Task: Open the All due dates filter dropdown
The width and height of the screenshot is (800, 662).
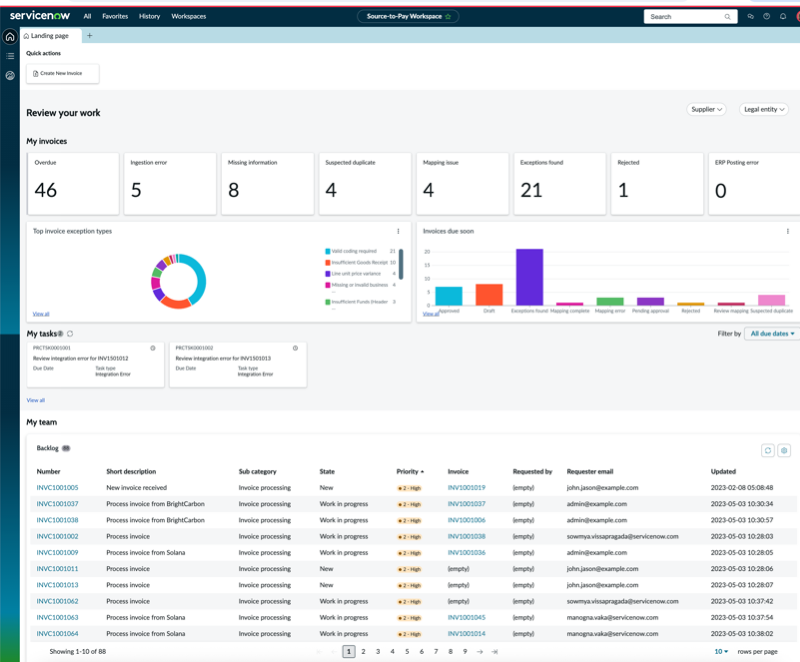Action: click(772, 334)
